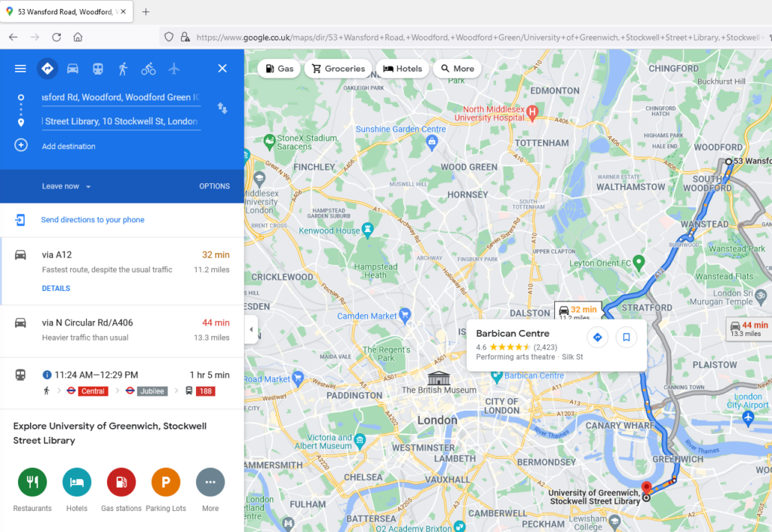Reverse starting point and destination
772x532 pixels.
222,109
